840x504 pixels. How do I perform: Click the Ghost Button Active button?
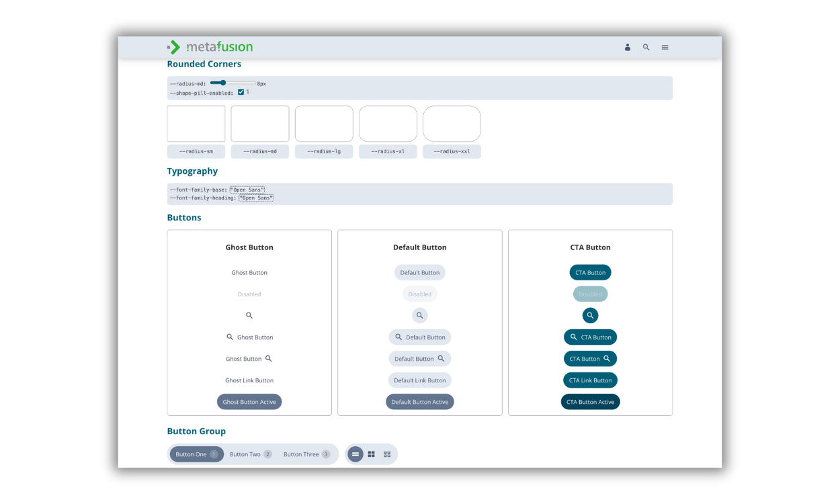click(249, 401)
